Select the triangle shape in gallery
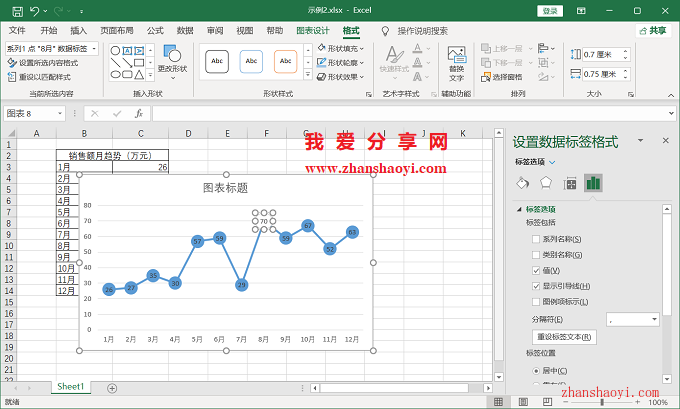The width and height of the screenshot is (680, 409). (x=139, y=75)
